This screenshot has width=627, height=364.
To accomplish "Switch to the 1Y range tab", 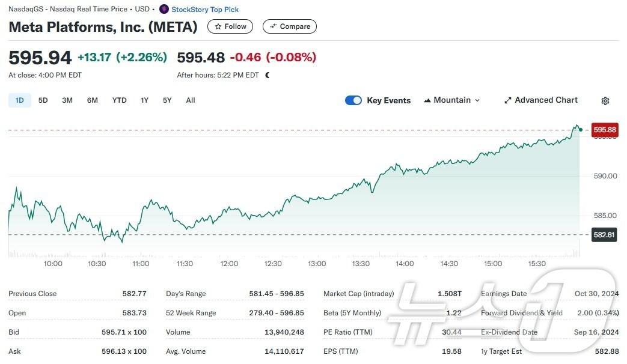I will coord(144,100).
